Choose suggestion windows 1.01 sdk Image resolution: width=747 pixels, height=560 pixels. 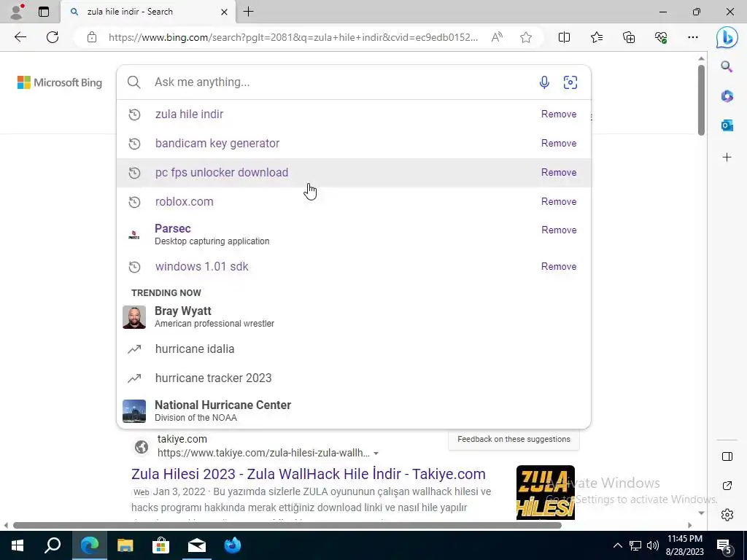[x=354, y=266]
